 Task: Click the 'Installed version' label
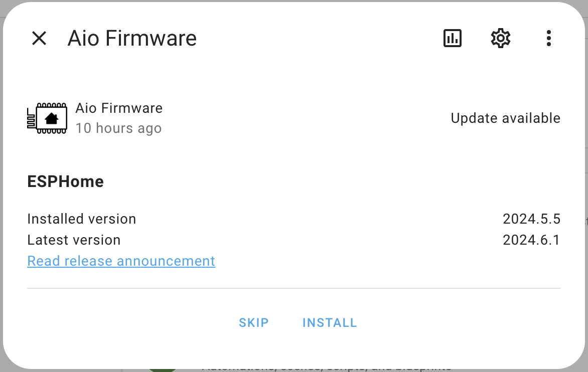coord(81,219)
